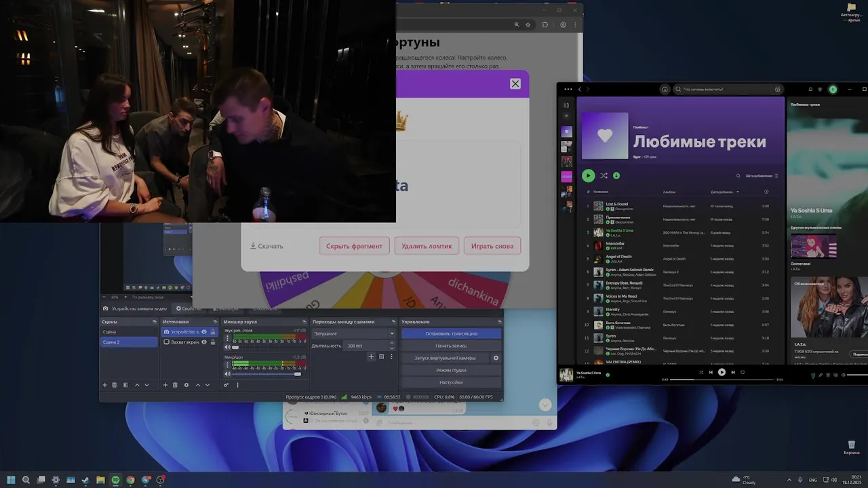868x488 pixels.
Task: Open the Spotify profile avatar menu
Action: (x=833, y=89)
